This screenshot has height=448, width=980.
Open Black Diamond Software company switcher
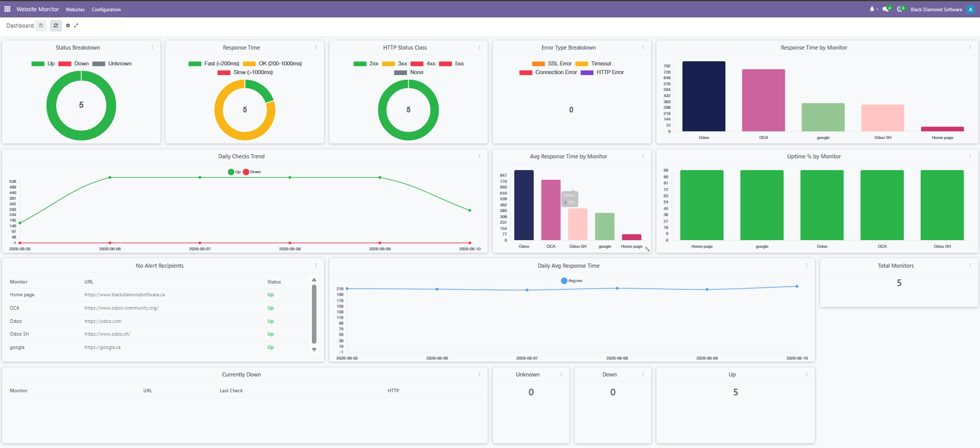click(936, 10)
